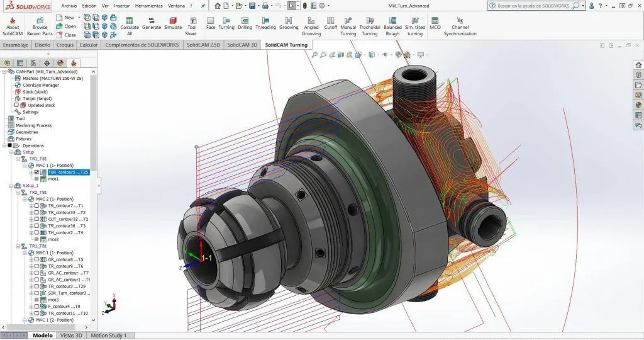Toggle the Updated stock checkbox

pos(16,105)
